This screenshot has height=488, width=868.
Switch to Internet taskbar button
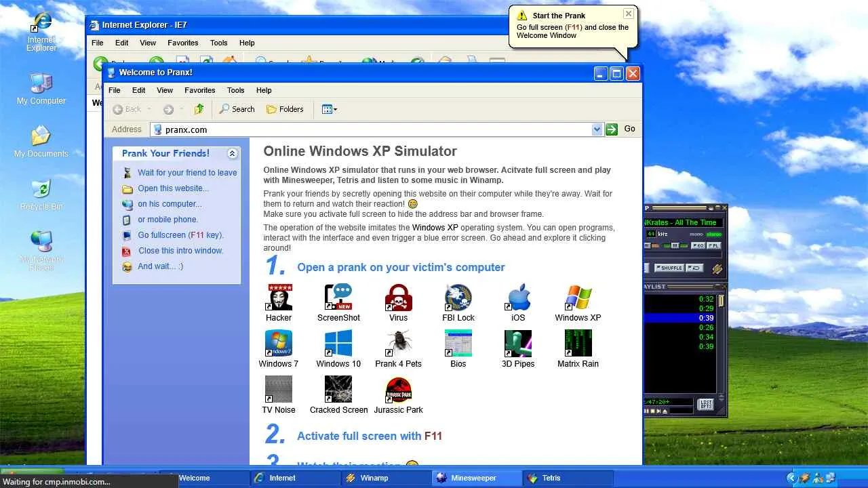pos(295,478)
